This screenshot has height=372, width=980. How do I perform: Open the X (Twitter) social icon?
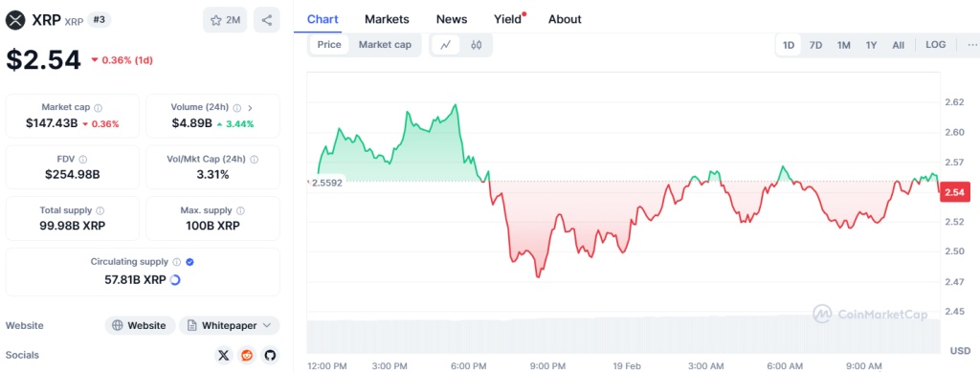coord(224,355)
